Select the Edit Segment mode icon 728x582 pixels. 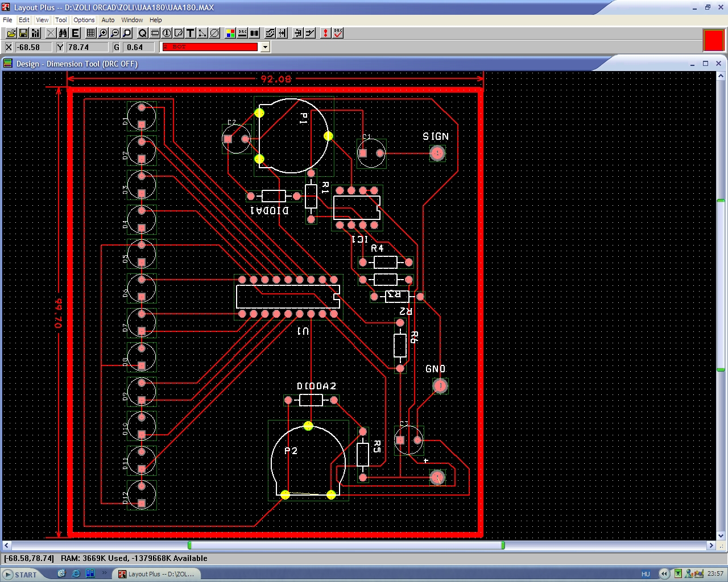(297, 33)
